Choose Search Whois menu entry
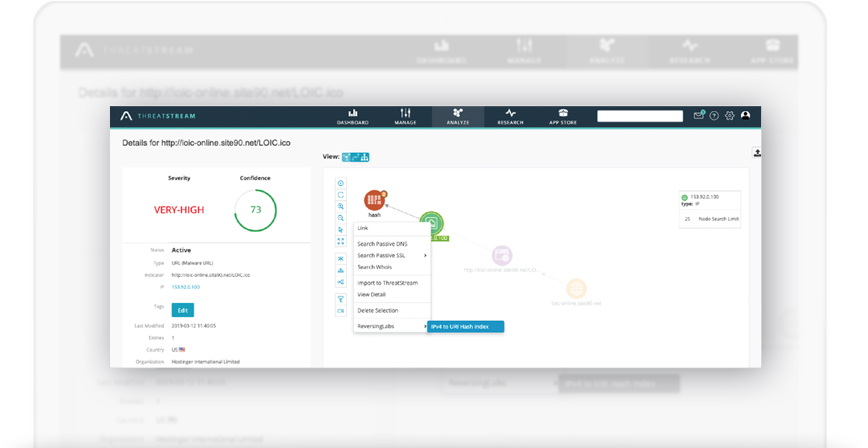Screen dimensions: 868x448 [x=392, y=267]
